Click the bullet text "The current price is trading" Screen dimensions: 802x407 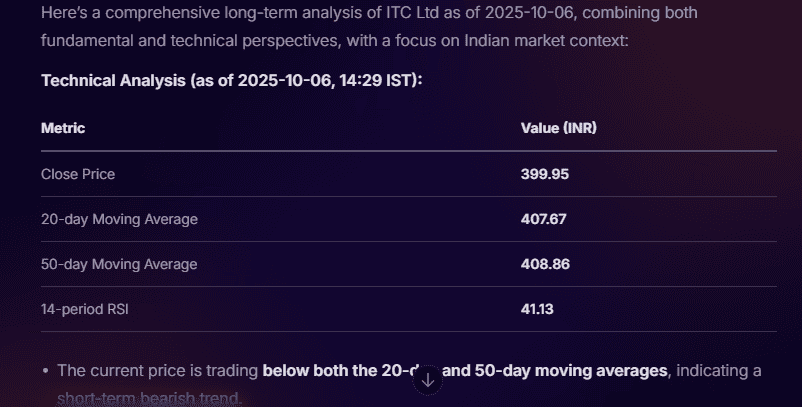click(x=157, y=371)
